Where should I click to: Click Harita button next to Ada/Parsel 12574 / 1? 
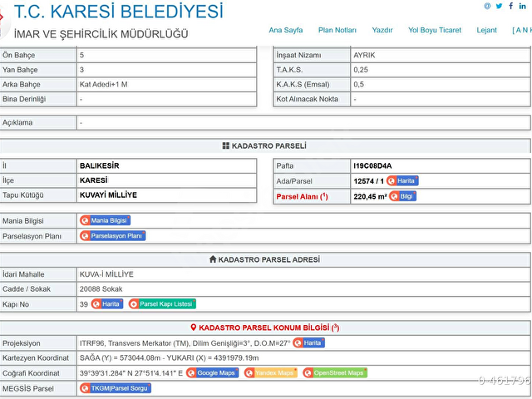pyautogui.click(x=402, y=181)
